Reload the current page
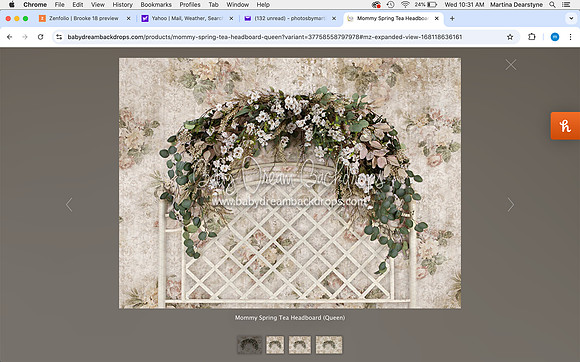This screenshot has width=580, height=362. tap(40, 37)
